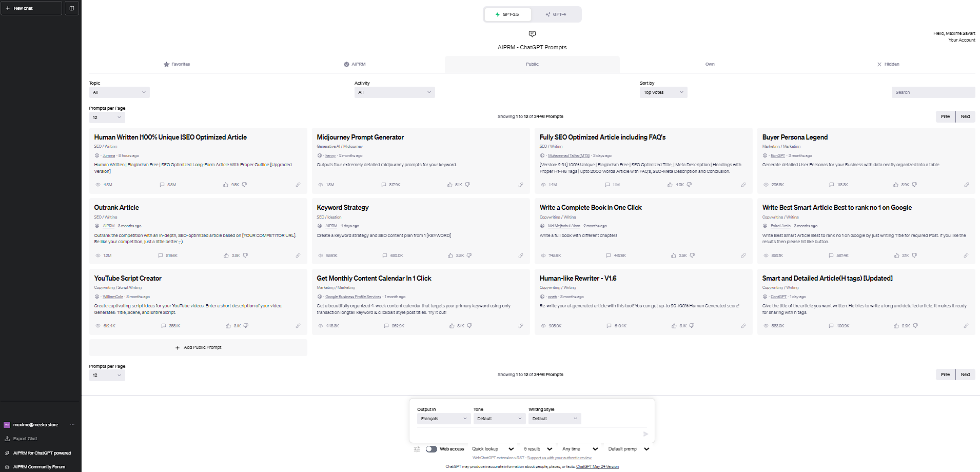Image resolution: width=980 pixels, height=472 pixels.
Task: Click the sidebar collapse icon
Action: 72,8
